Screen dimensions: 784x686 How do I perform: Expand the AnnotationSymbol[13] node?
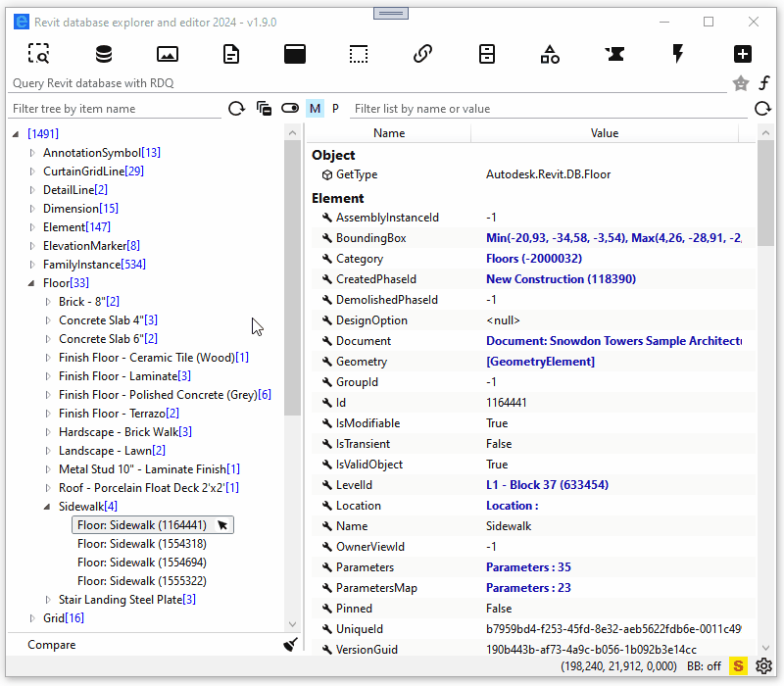point(32,153)
